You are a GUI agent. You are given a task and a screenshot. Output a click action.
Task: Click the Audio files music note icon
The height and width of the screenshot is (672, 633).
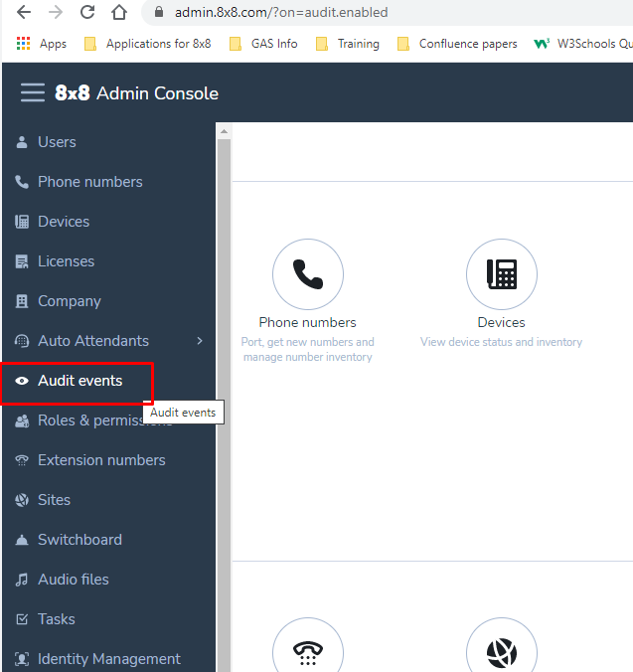point(22,580)
